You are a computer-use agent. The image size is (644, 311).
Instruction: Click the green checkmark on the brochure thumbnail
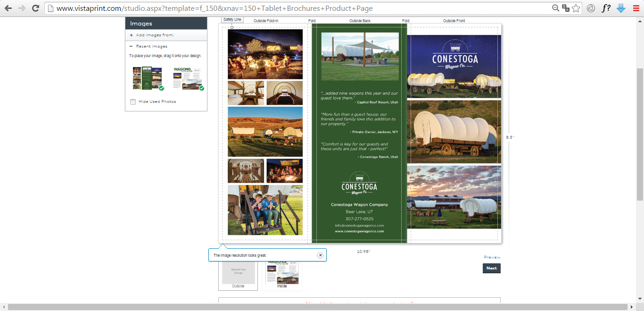[x=161, y=88]
